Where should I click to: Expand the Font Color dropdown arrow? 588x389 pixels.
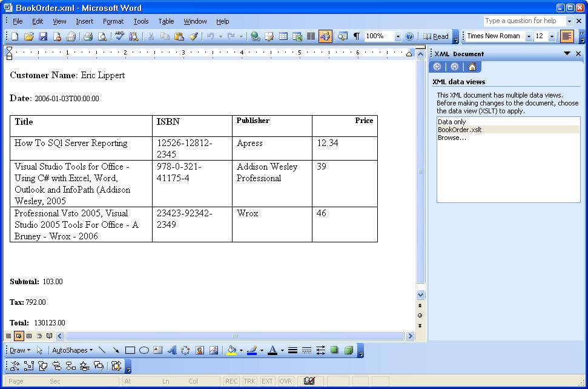(282, 350)
